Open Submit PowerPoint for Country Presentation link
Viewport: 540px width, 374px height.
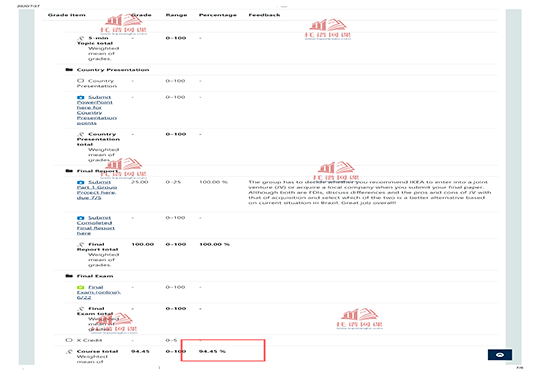tap(97, 110)
